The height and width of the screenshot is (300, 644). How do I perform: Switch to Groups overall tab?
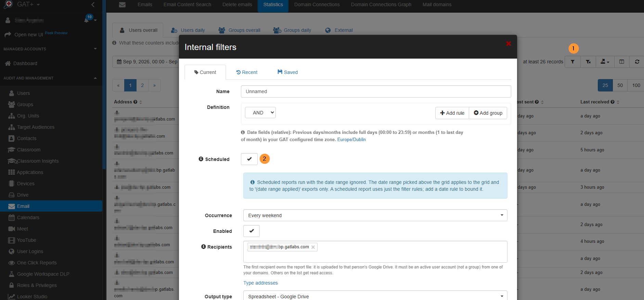click(x=240, y=30)
